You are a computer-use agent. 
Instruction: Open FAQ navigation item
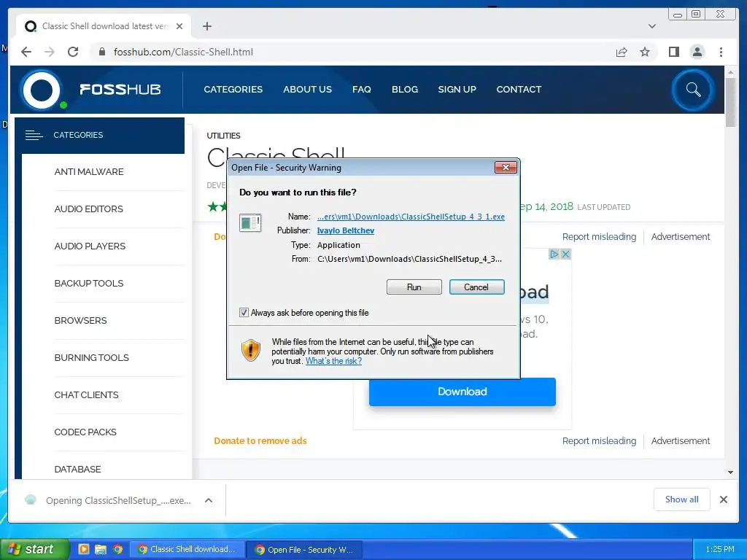click(x=362, y=90)
